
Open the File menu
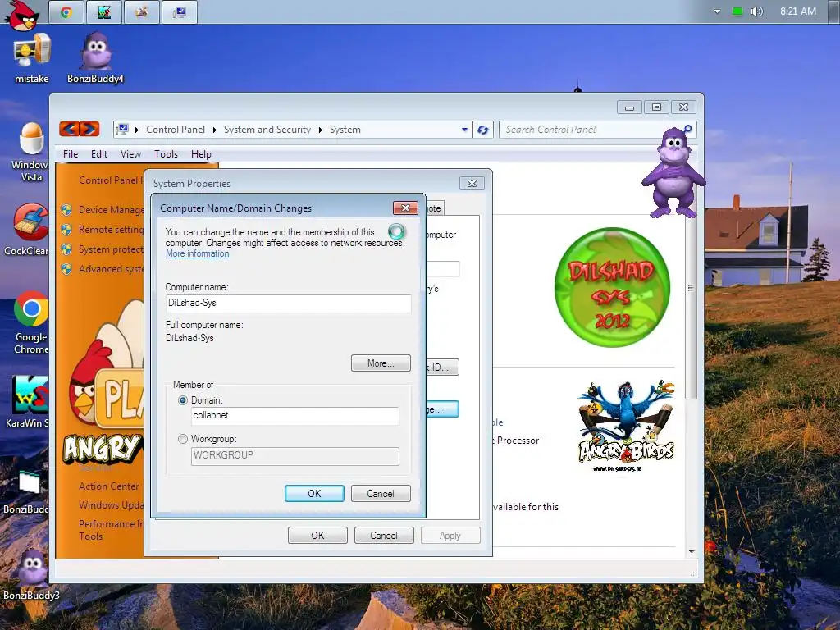[x=71, y=154]
